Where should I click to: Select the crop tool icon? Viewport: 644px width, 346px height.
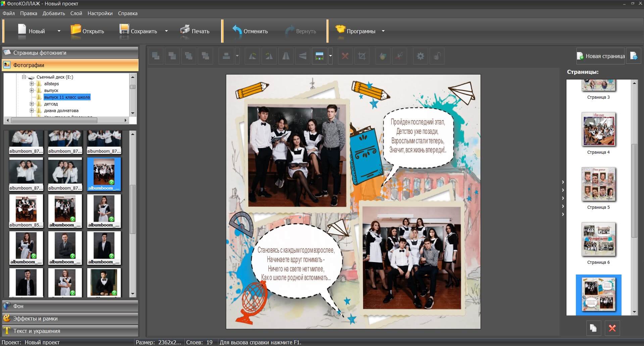pos(362,56)
